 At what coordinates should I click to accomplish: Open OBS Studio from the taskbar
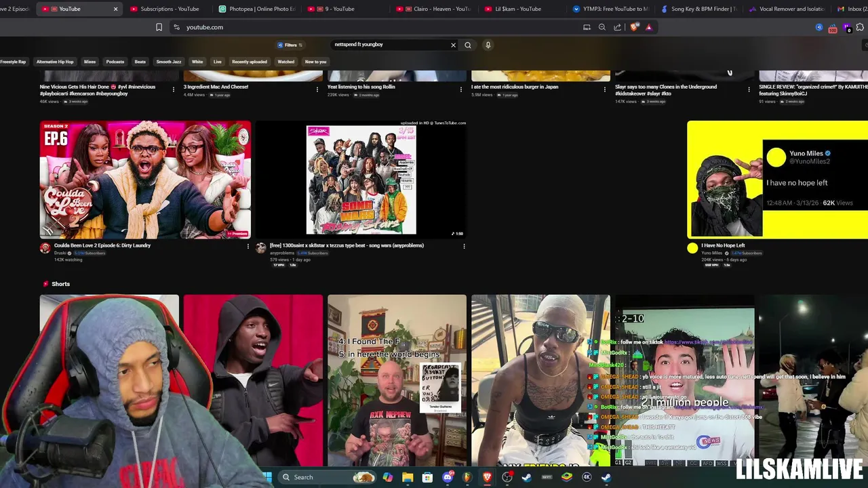(x=507, y=477)
